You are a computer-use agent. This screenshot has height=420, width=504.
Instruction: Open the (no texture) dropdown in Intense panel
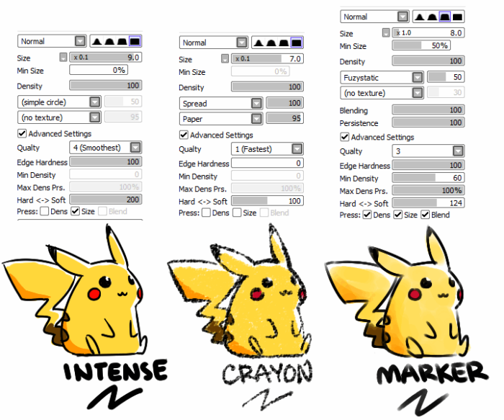click(60, 117)
